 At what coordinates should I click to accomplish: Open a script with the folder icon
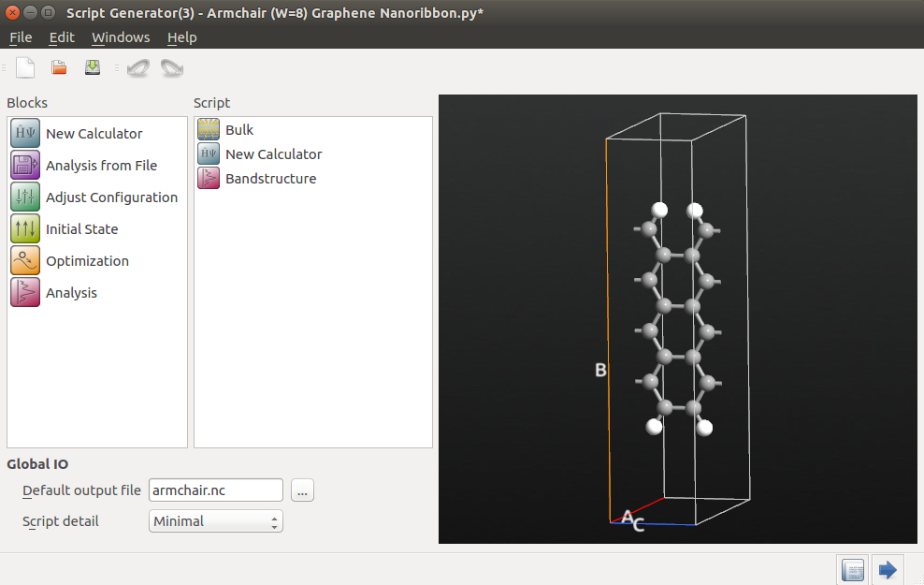[x=59, y=67]
